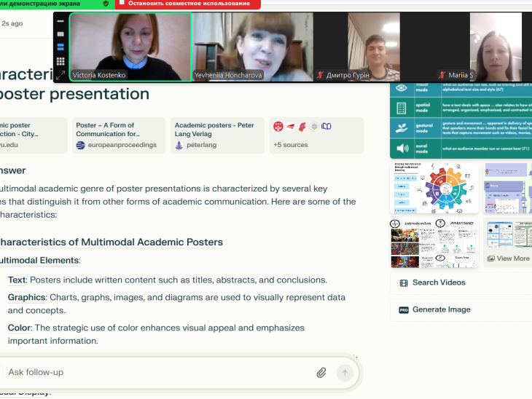The image size is (532, 399).
Task: Click the minimize video strip icon at top
Action: (60, 21)
